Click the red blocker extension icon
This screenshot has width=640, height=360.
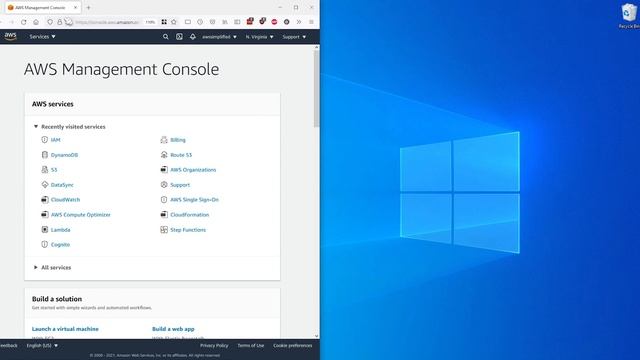click(274, 22)
